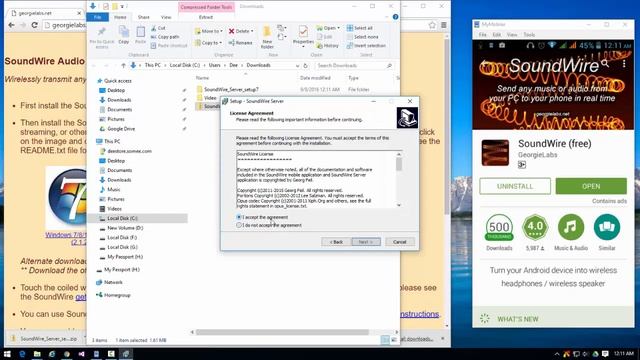Open the File tab in Explorer
640x360 pixels.
98,17
